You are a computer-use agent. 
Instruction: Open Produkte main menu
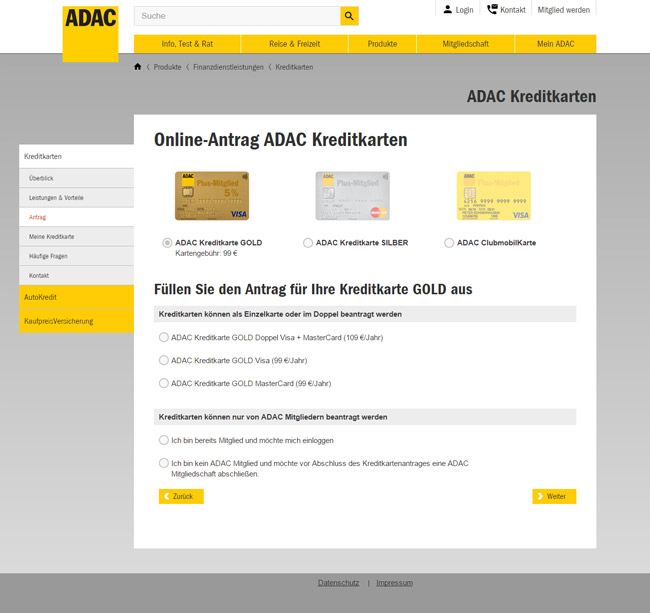pos(382,44)
